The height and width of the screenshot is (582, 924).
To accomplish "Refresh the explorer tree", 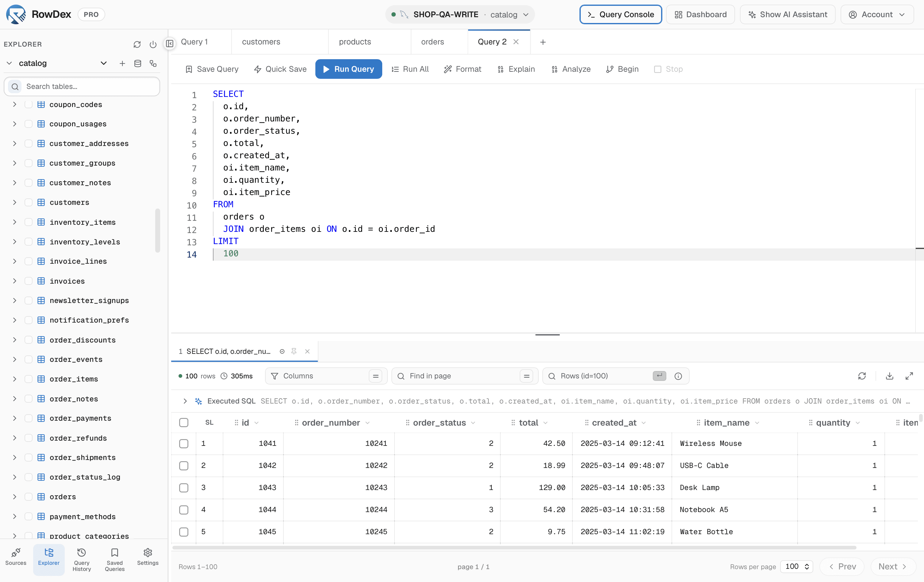I will pos(137,44).
